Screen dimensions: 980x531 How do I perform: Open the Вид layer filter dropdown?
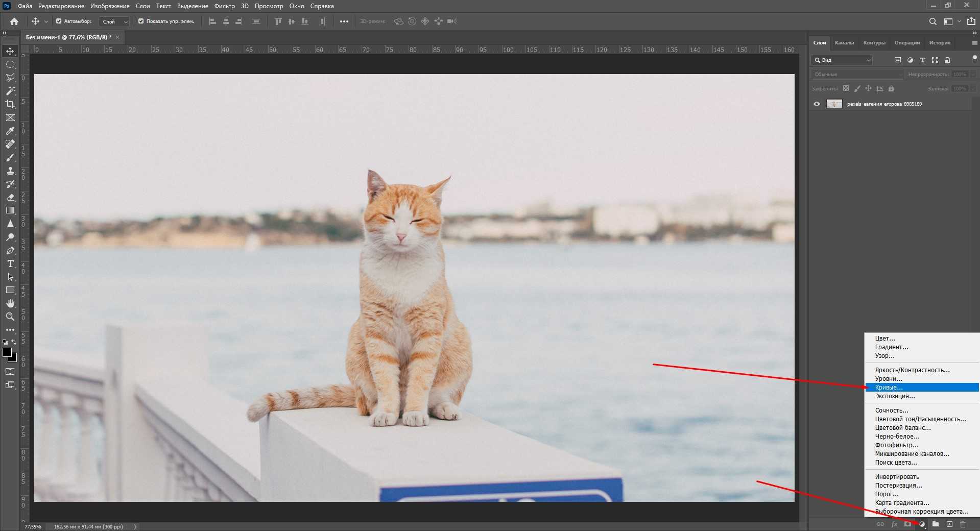(x=843, y=60)
